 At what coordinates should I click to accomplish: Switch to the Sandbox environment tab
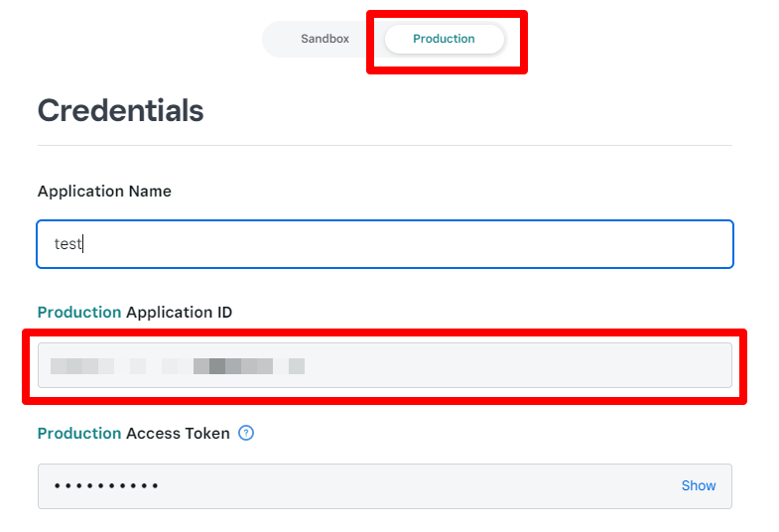[325, 39]
